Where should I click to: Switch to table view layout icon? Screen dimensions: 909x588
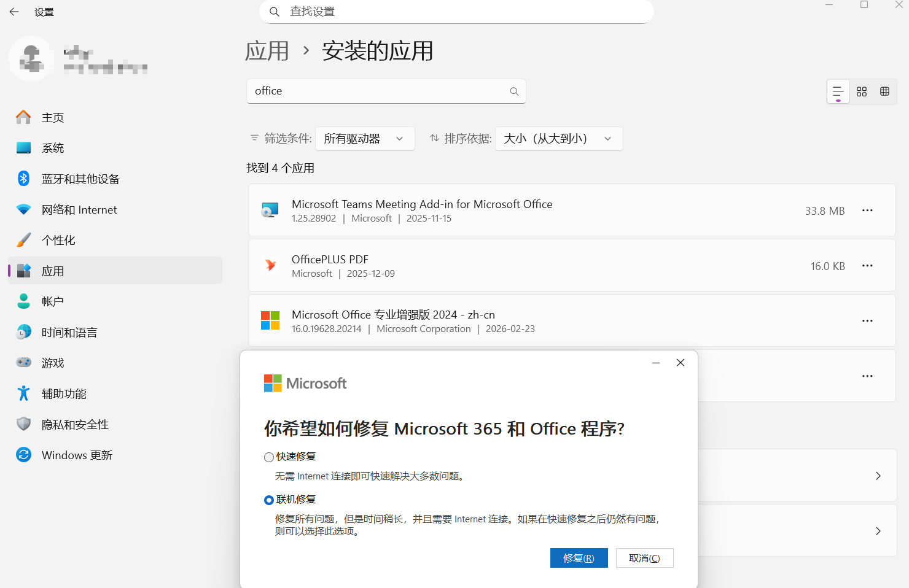click(884, 91)
